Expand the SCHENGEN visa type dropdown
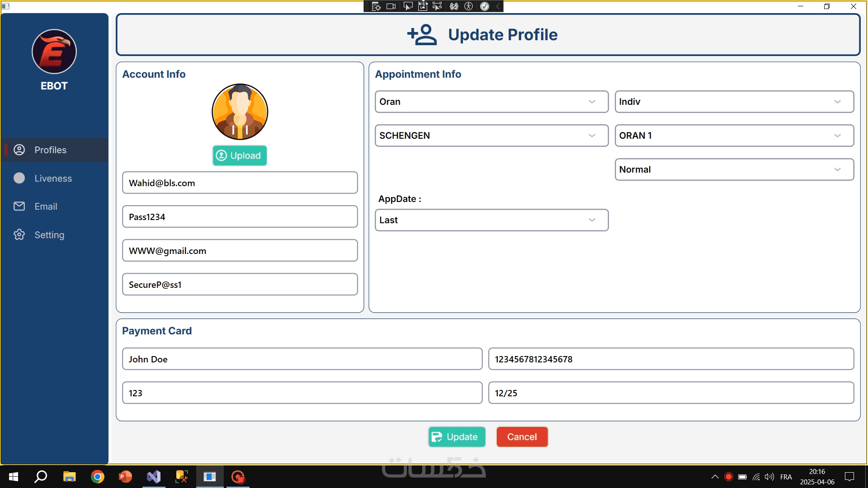Screen dimensions: 868x488 pos(491,136)
